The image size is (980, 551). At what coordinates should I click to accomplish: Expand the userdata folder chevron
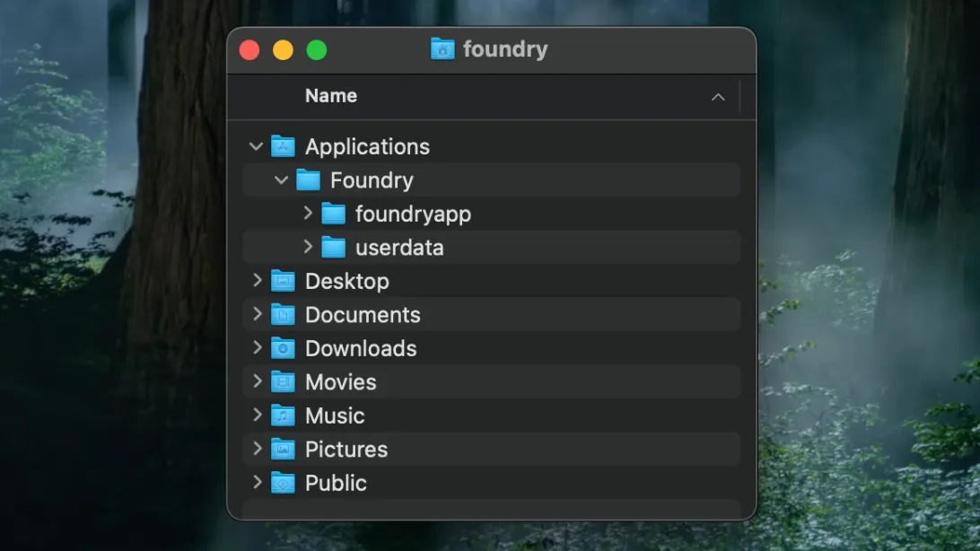tap(308, 248)
